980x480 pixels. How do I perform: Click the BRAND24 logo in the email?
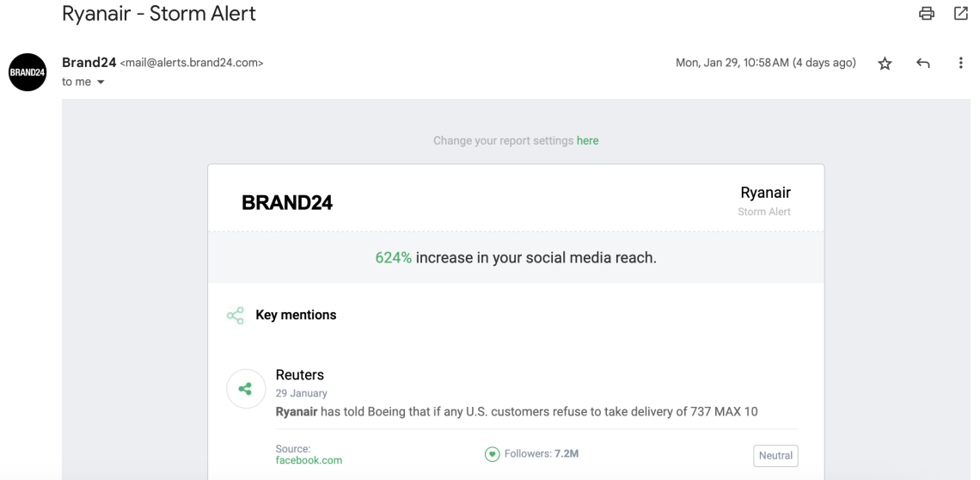point(287,203)
